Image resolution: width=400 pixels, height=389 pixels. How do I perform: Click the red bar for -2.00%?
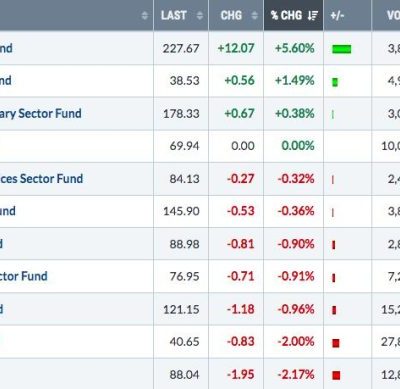(336, 343)
